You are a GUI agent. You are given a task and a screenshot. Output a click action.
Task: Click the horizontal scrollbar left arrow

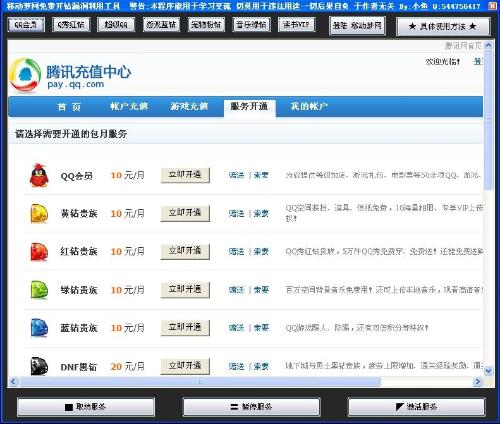(x=13, y=381)
